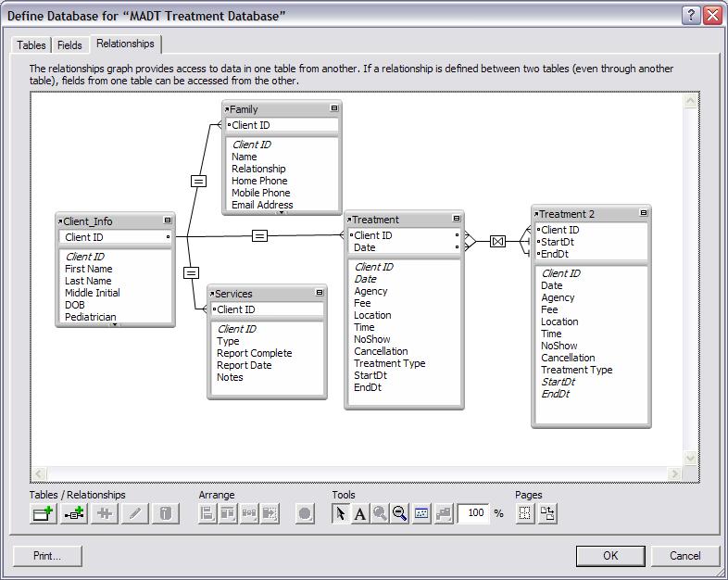Switch to the Tables tab
The width and height of the screenshot is (728, 580).
pos(31,44)
